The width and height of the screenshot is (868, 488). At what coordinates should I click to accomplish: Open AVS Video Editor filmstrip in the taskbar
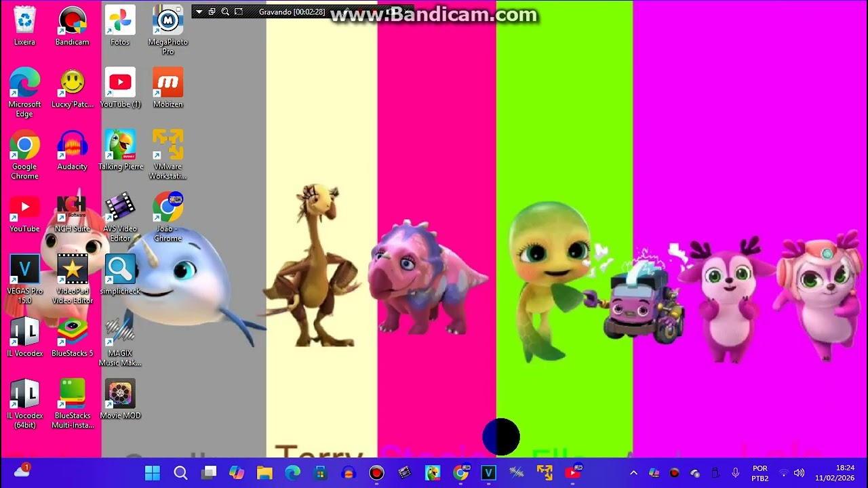coord(405,472)
